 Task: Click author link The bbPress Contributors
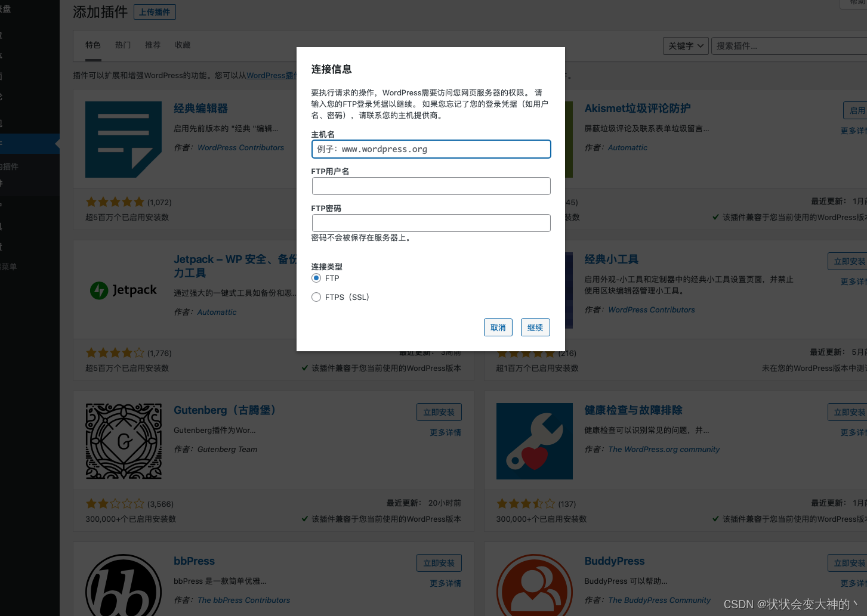click(x=243, y=600)
